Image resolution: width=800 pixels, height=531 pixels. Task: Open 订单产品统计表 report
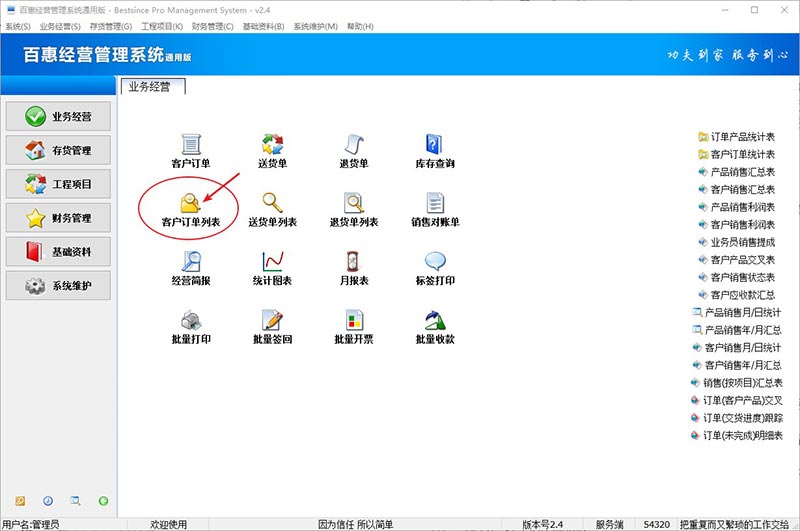click(736, 137)
